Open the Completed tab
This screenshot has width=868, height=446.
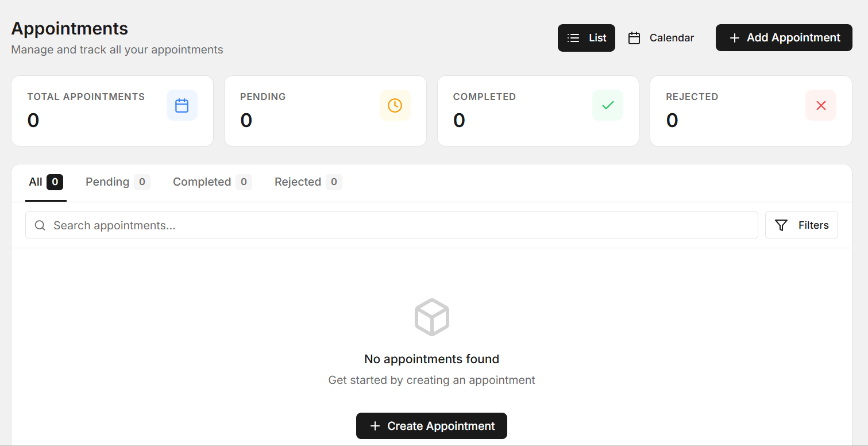point(212,182)
